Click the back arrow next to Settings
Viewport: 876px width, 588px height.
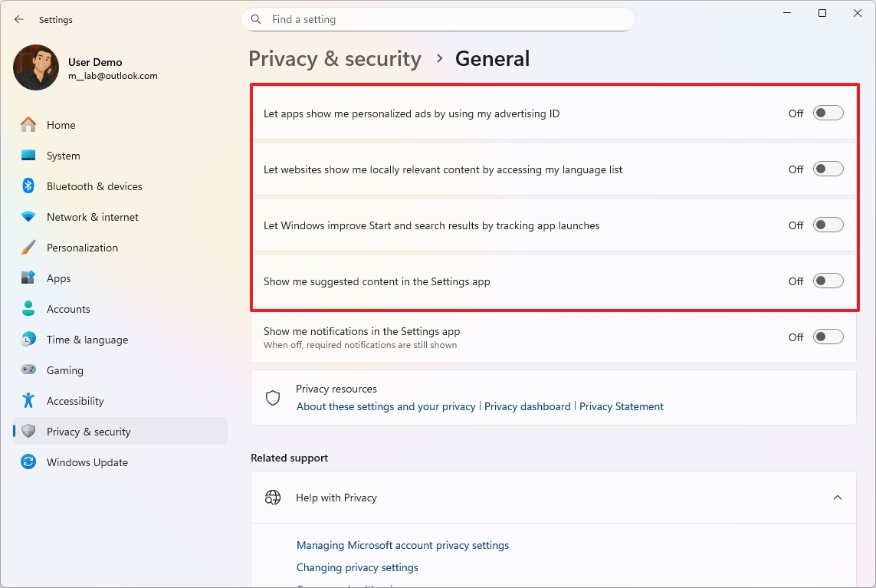[18, 19]
